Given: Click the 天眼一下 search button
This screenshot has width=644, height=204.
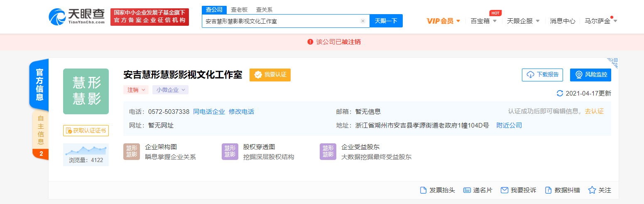Looking at the screenshot, I should click(x=386, y=21).
